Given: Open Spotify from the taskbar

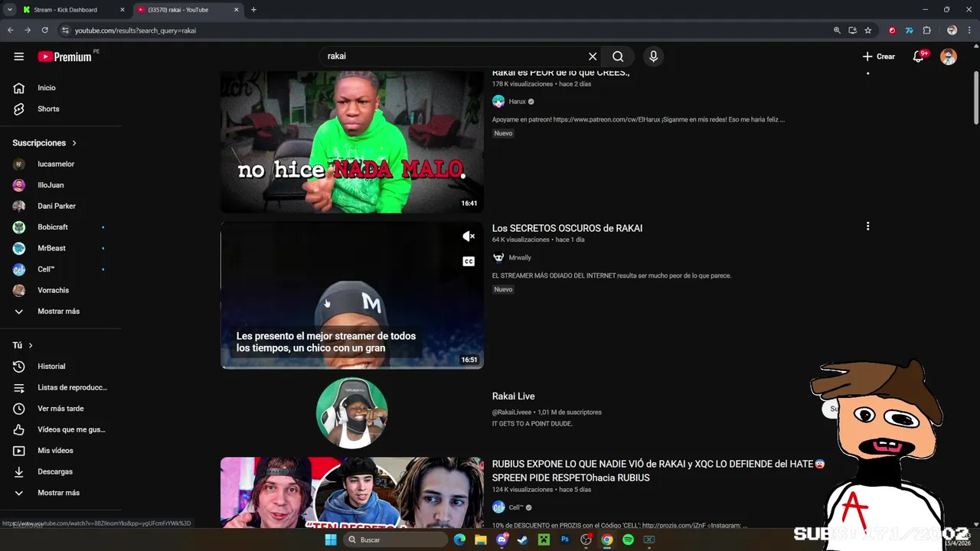Looking at the screenshot, I should [628, 540].
